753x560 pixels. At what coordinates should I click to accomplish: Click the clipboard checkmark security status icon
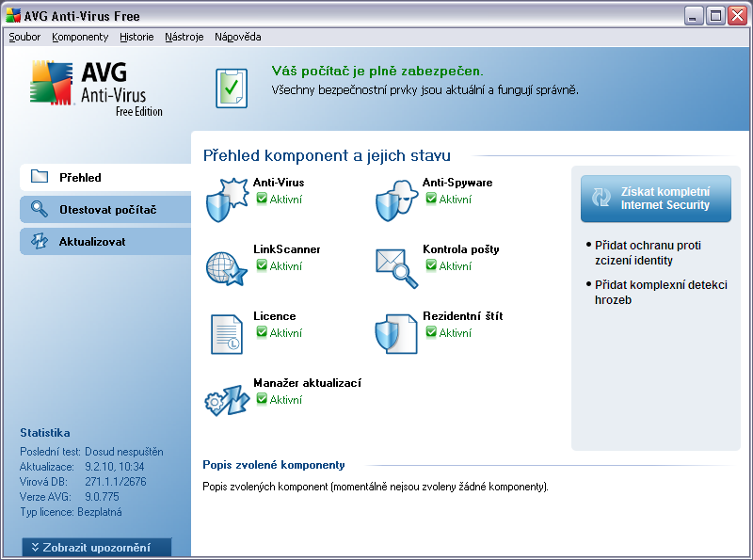[232, 88]
